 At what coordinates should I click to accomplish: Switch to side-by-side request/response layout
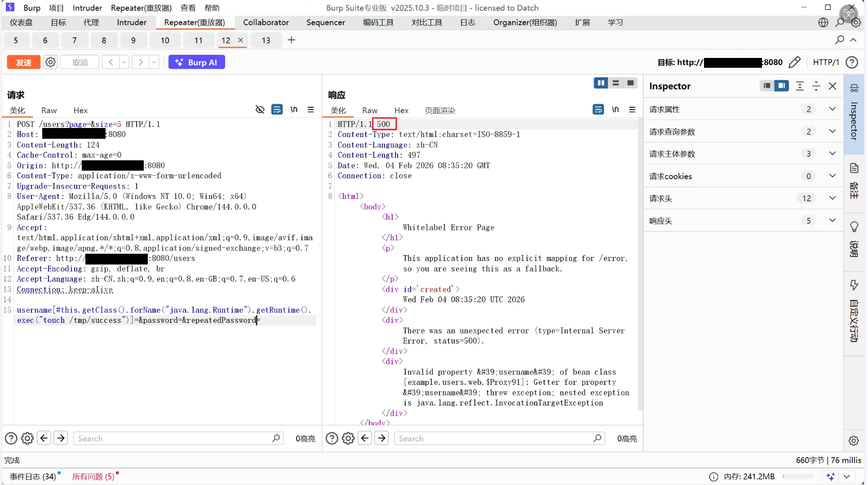coord(601,83)
